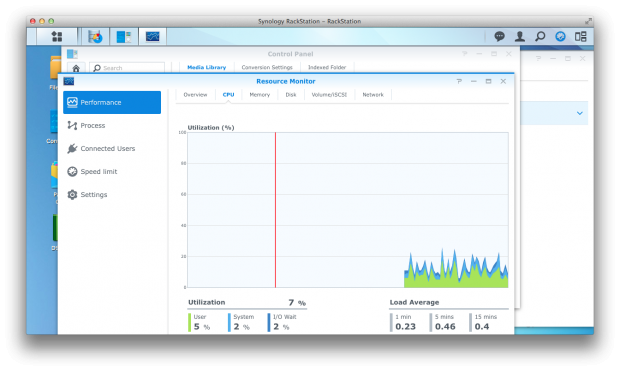The image size is (620, 371).
Task: Click the User 5 % value
Action: [x=202, y=327]
